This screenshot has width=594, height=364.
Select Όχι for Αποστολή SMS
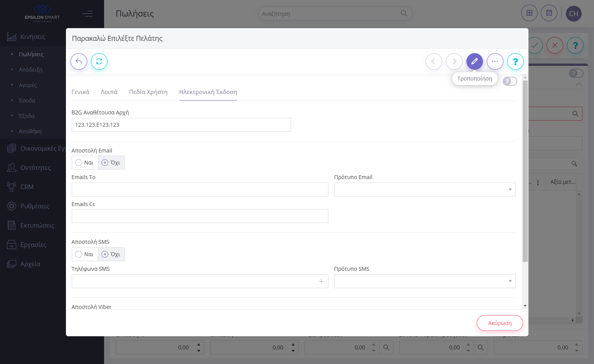[111, 254]
